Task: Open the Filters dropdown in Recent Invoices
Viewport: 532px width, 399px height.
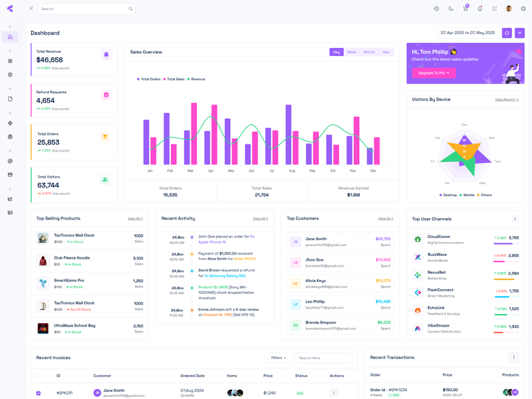Action: click(279, 358)
